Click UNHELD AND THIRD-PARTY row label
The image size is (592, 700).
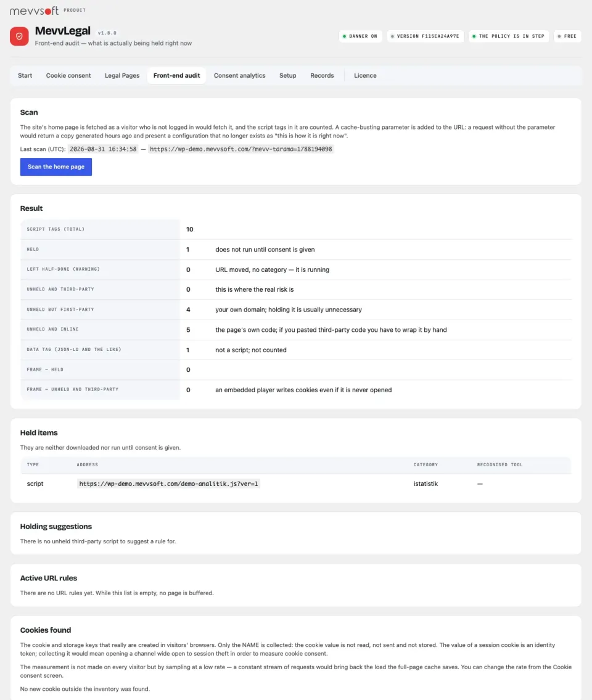coord(60,289)
